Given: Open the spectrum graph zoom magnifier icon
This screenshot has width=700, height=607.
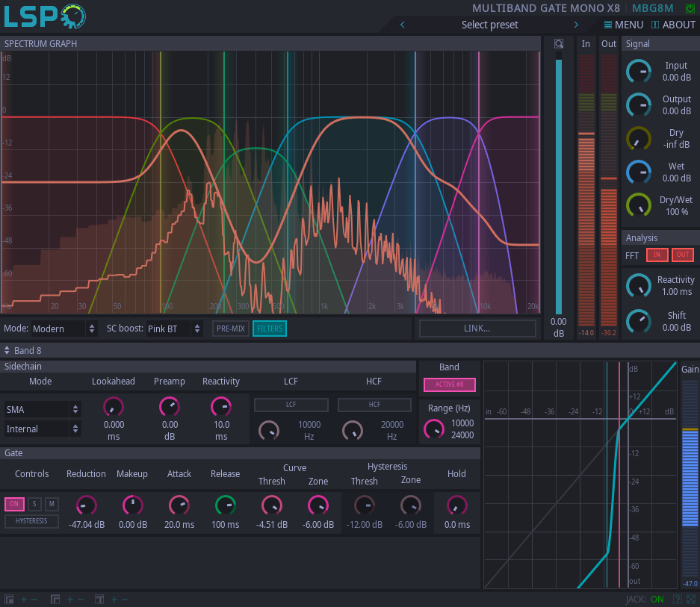Looking at the screenshot, I should pyautogui.click(x=558, y=43).
